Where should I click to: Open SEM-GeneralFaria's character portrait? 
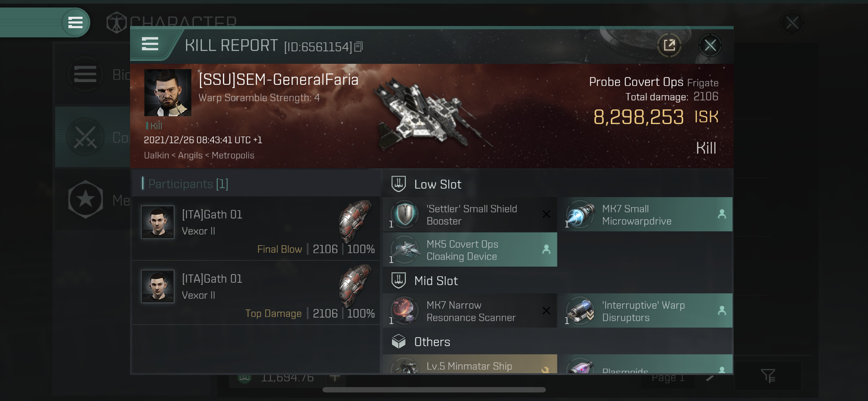tap(167, 93)
